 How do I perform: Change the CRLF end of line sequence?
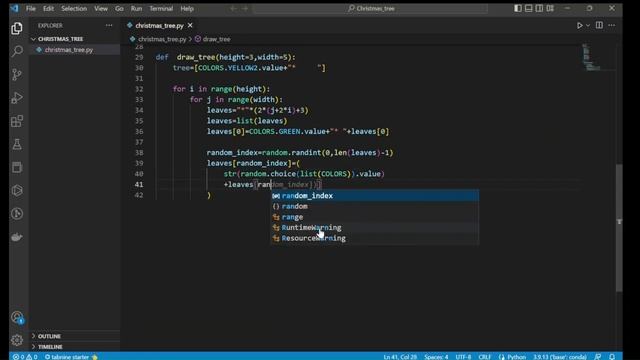484,356
